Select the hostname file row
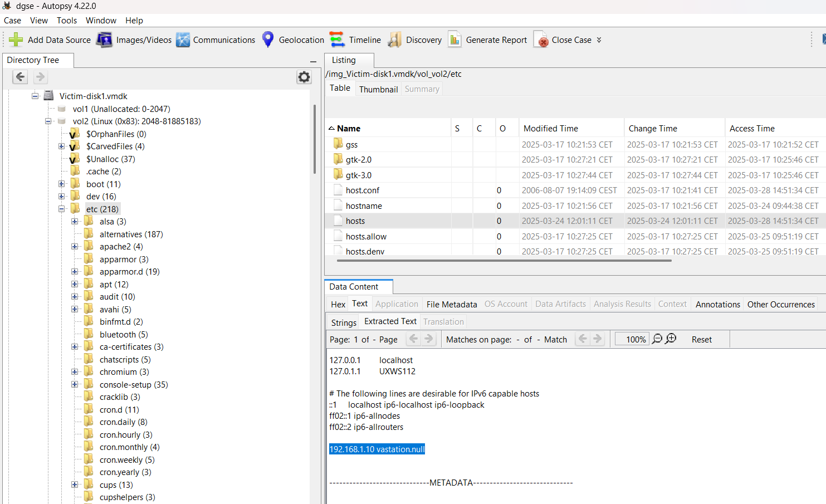 (575, 205)
